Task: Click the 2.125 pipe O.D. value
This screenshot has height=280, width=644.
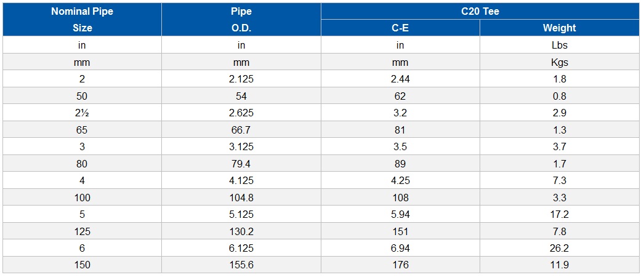Action: point(241,79)
